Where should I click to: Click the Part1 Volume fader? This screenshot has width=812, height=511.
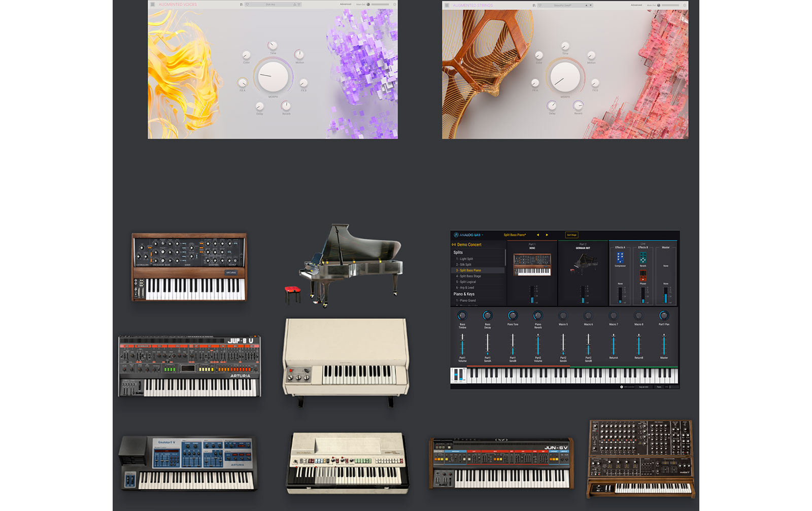click(x=462, y=345)
